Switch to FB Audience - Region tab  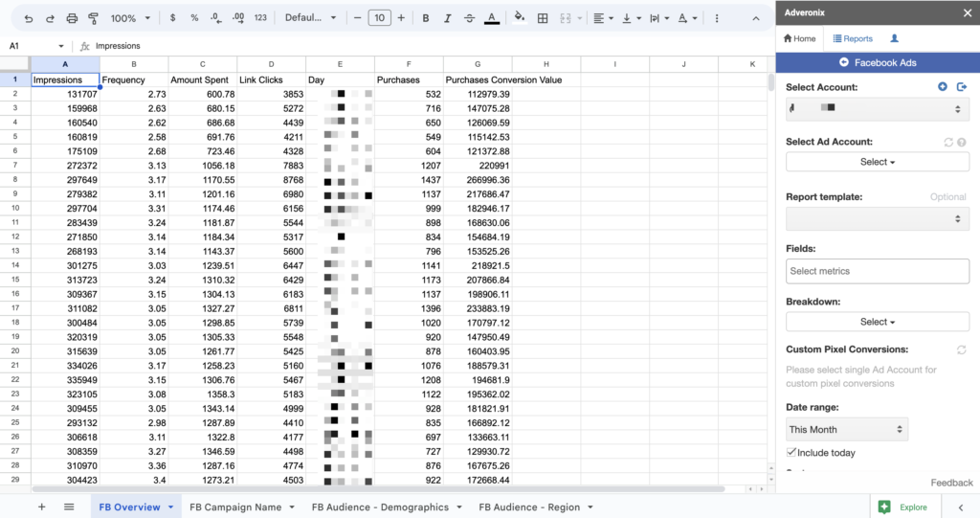point(529,507)
